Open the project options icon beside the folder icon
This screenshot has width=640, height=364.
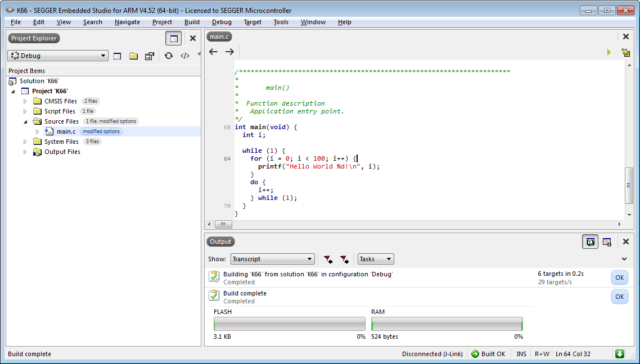(149, 56)
